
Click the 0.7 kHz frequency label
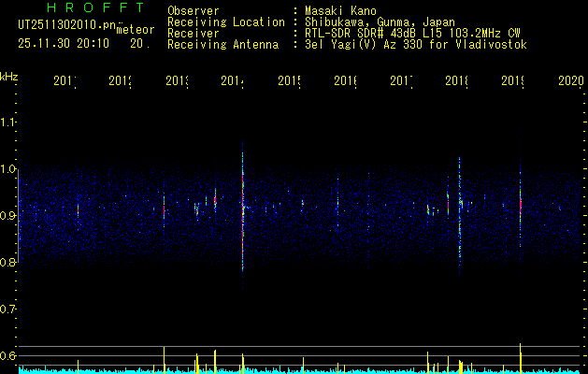[x=7, y=309]
